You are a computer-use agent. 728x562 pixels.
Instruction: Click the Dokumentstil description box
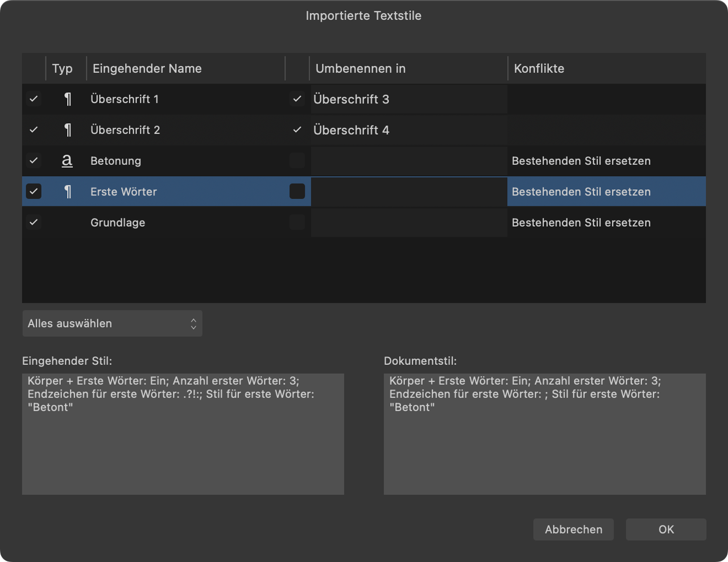point(545,434)
